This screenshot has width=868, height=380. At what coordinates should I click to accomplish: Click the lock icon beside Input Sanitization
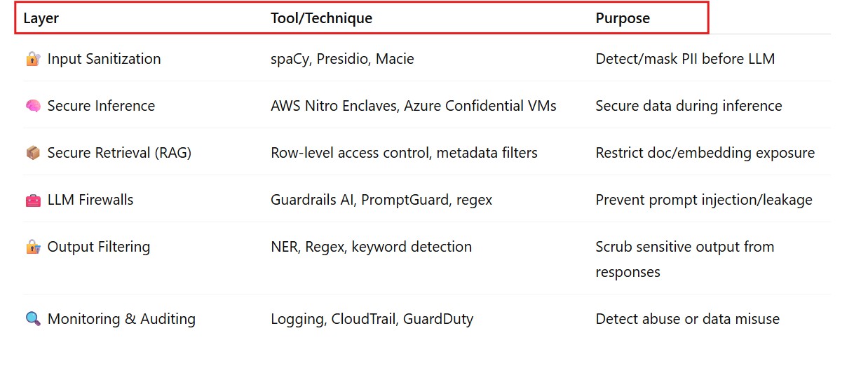[x=32, y=60]
